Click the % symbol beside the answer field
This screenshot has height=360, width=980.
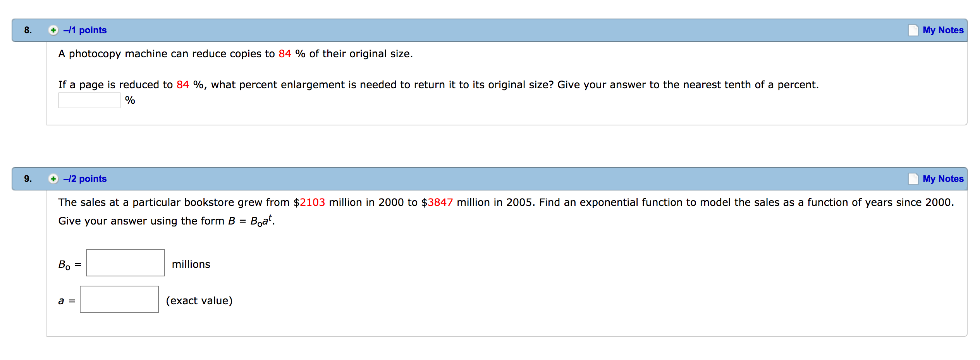(x=130, y=100)
